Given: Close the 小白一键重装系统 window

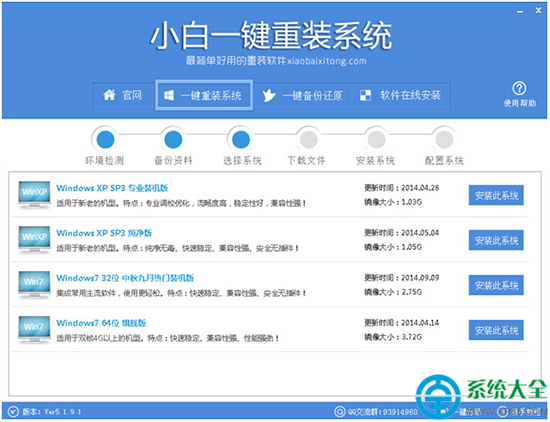Looking at the screenshot, I should pos(538,11).
